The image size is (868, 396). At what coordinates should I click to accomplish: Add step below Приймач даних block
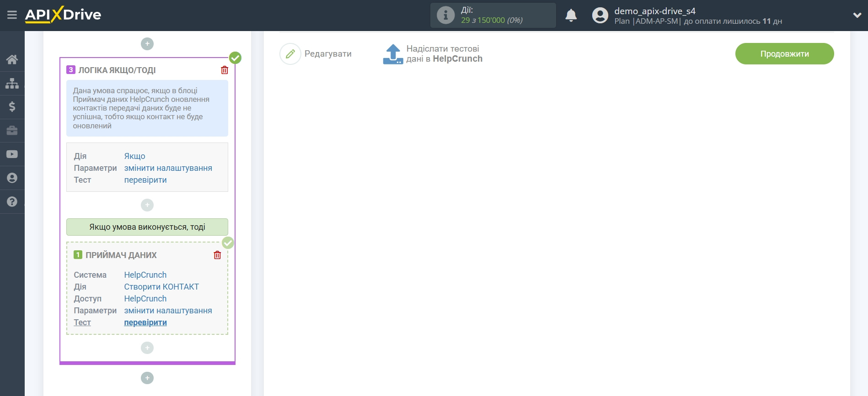click(147, 348)
